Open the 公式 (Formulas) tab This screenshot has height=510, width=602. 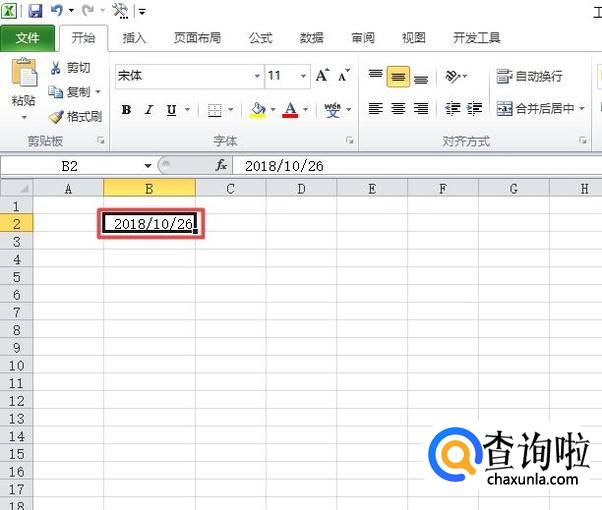coord(260,38)
